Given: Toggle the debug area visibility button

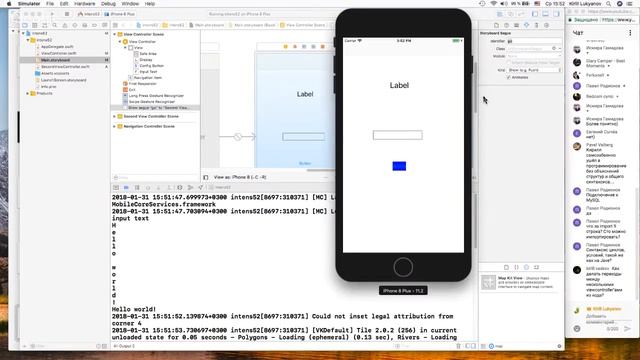Looking at the screenshot, I should (x=546, y=14).
